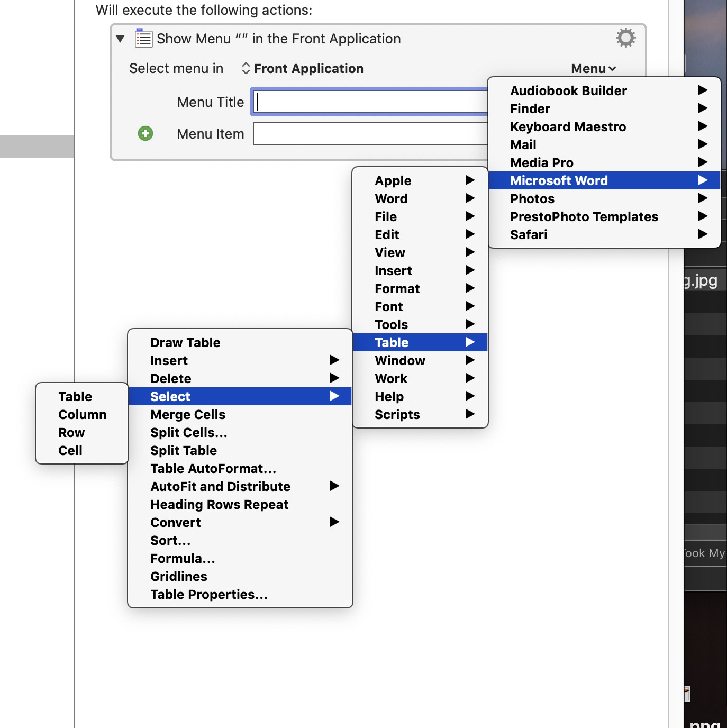Choose Split Cells… from the Table menu
The image size is (727, 728).
(240, 433)
